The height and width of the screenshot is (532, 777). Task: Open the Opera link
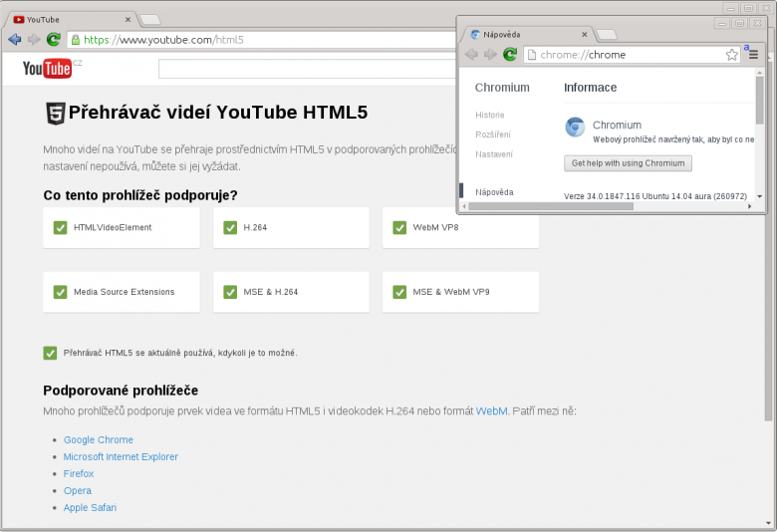click(78, 491)
